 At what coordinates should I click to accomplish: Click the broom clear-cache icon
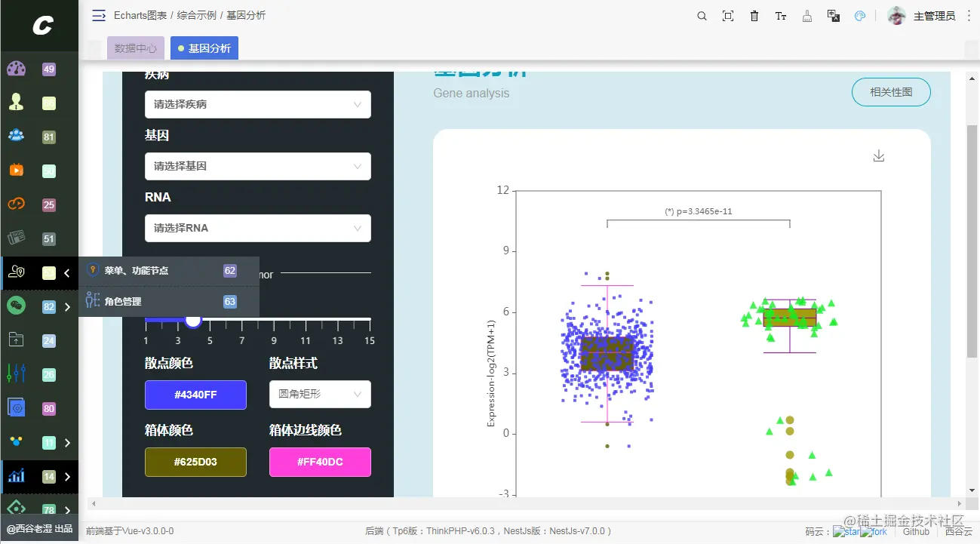(x=807, y=16)
